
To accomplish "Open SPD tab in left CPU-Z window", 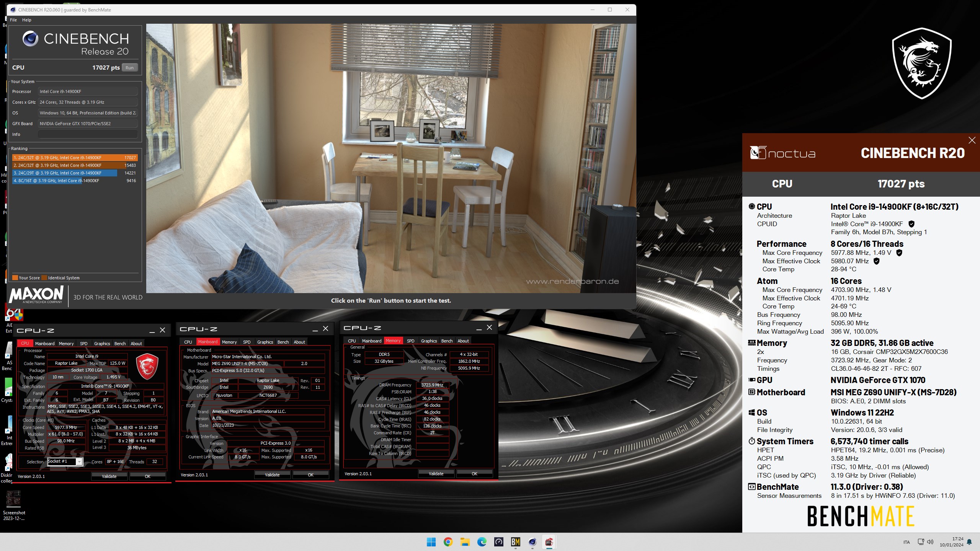I will click(84, 344).
